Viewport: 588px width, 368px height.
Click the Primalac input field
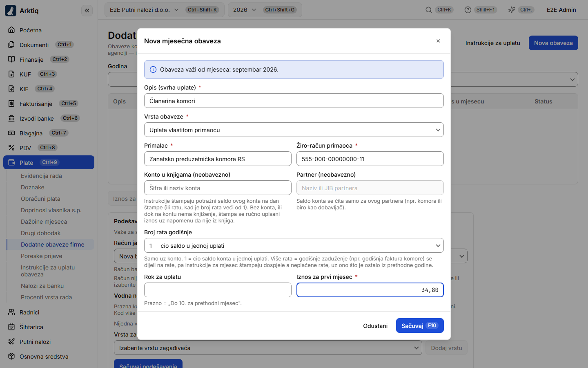click(x=218, y=159)
